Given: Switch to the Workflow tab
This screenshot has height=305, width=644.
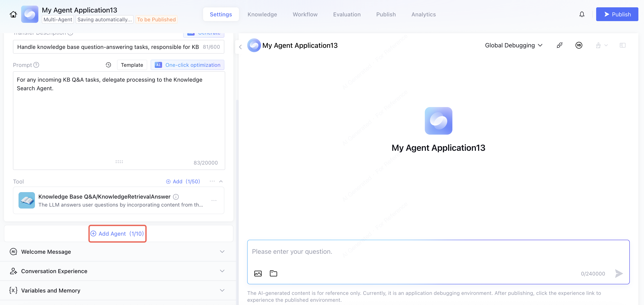Looking at the screenshot, I should pyautogui.click(x=305, y=14).
